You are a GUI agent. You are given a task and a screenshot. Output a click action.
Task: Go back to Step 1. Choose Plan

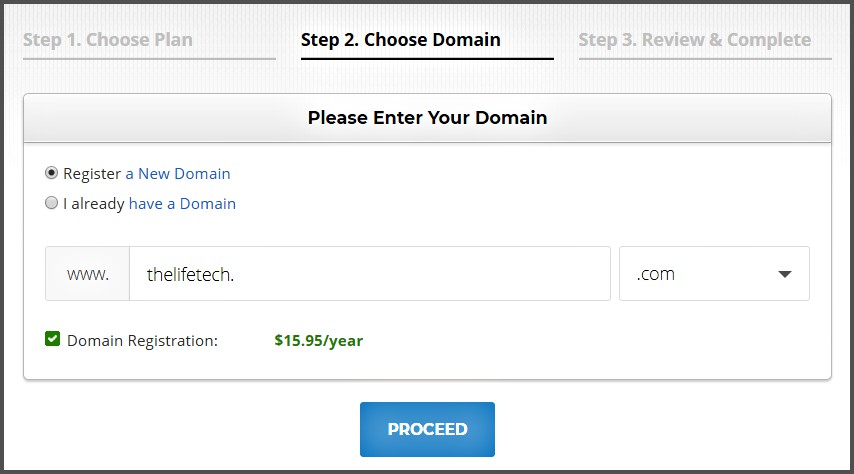(108, 41)
